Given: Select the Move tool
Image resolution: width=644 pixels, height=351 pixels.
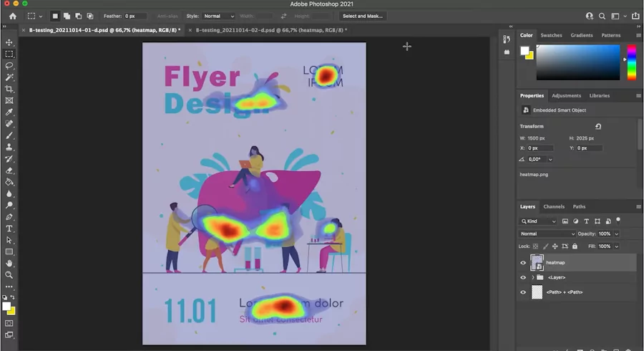Looking at the screenshot, I should (x=9, y=42).
